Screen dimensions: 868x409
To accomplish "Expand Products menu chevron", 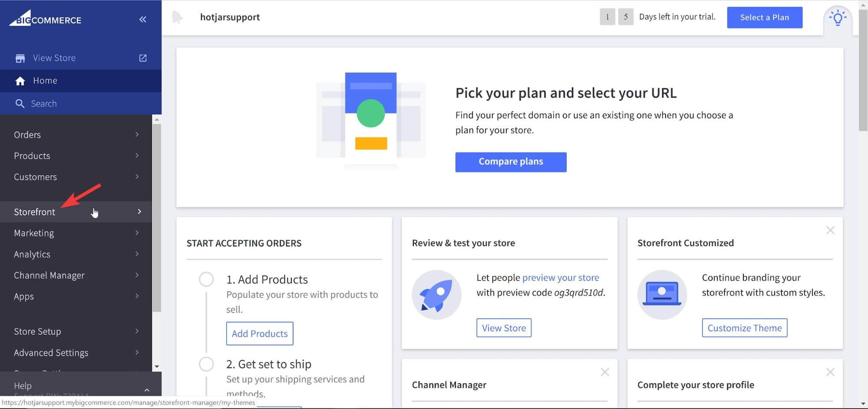I will click(137, 155).
